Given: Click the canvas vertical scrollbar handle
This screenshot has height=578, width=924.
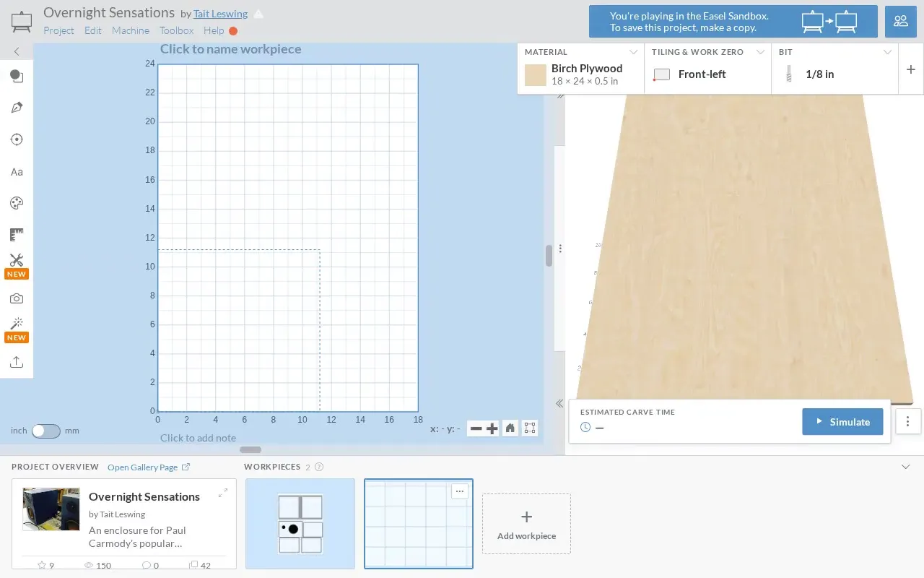Looking at the screenshot, I should click(x=549, y=256).
